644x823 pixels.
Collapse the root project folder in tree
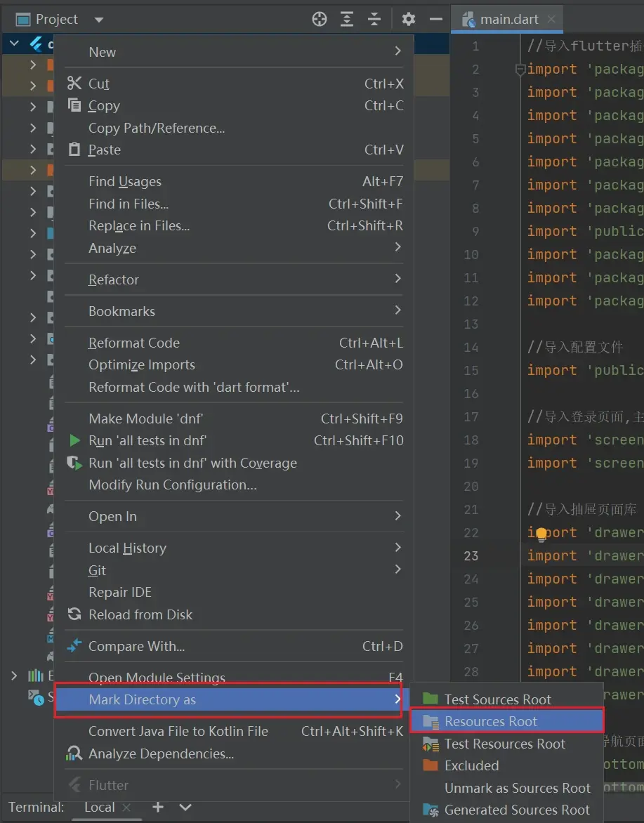click(14, 44)
